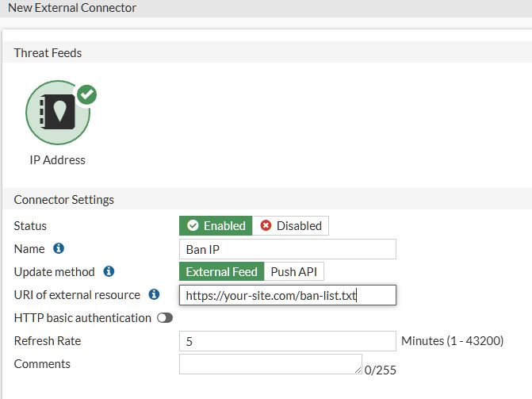Click the info icon beside Update method
This screenshot has height=399, width=532.
[x=109, y=271]
